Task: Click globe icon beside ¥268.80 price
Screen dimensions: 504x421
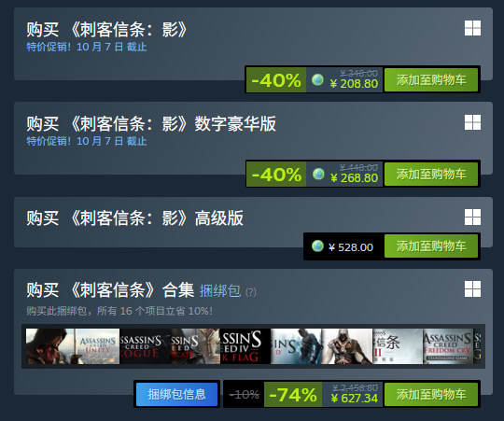Action: [x=318, y=174]
